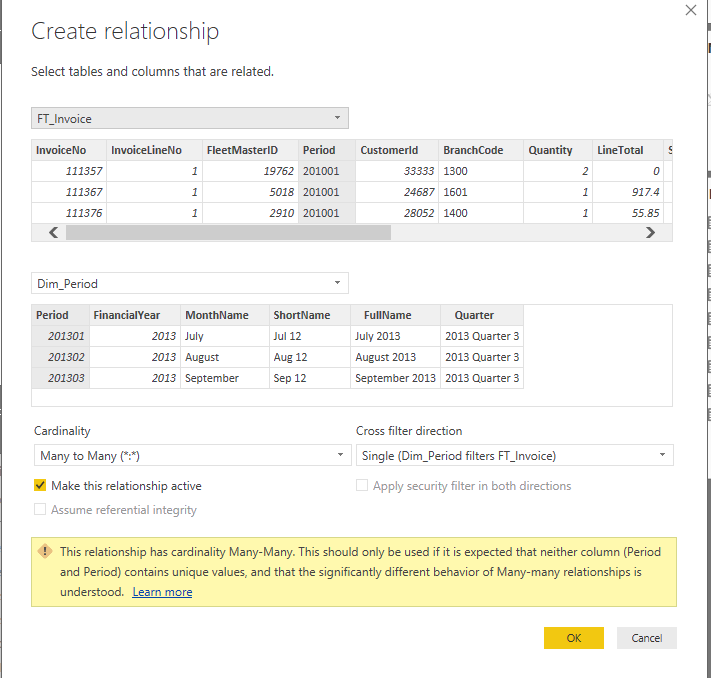Screen dimensions: 711x678
Task: Click the InvoiceNo cell 111357
Action: point(69,171)
